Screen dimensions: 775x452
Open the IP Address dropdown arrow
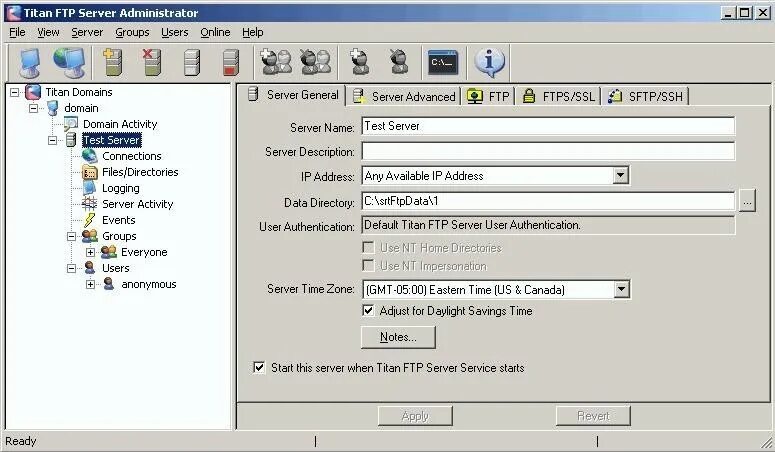point(620,176)
